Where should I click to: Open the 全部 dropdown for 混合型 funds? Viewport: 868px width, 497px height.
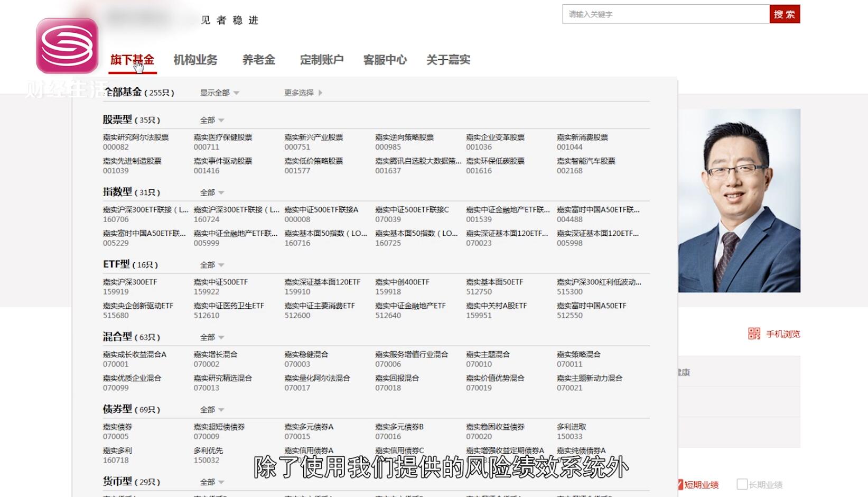pyautogui.click(x=211, y=337)
